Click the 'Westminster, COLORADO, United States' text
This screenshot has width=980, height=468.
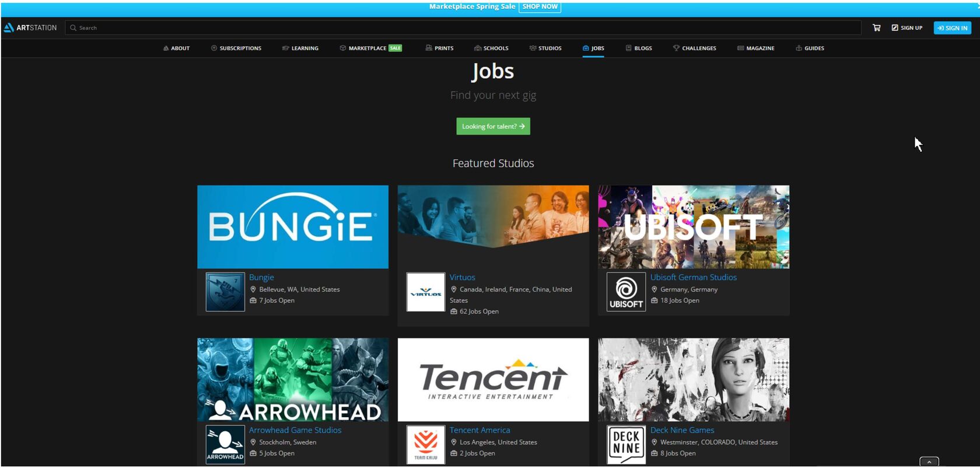[719, 442]
